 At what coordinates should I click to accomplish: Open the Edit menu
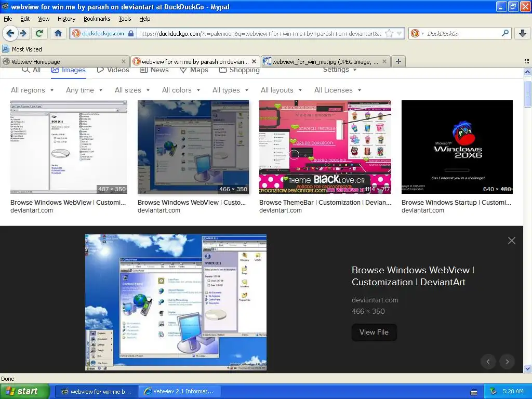(x=25, y=19)
